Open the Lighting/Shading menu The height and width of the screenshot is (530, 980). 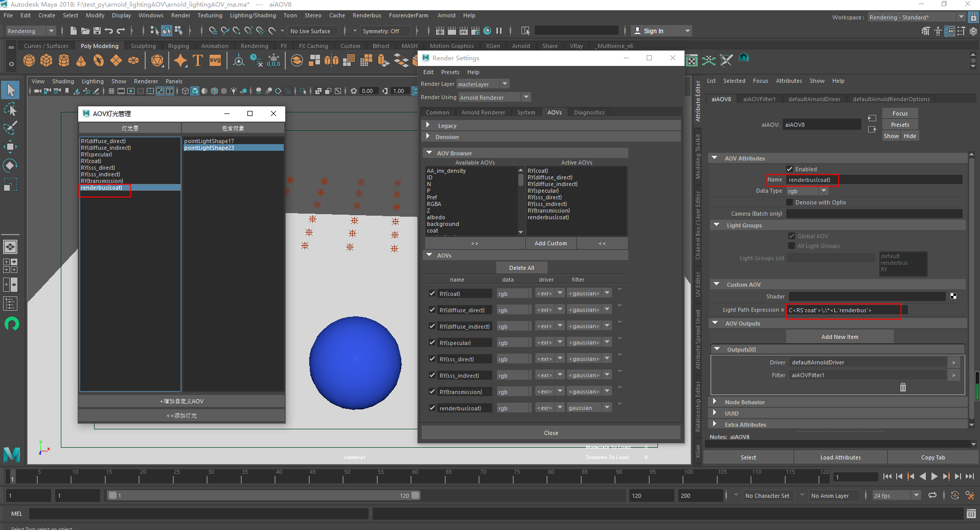pos(253,15)
